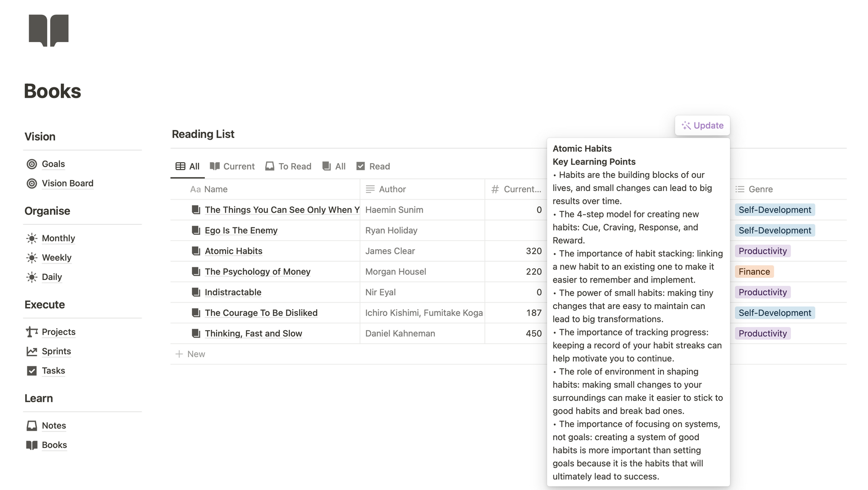Select the Read view with checkmark icon
The image size is (868, 490).
(x=373, y=166)
